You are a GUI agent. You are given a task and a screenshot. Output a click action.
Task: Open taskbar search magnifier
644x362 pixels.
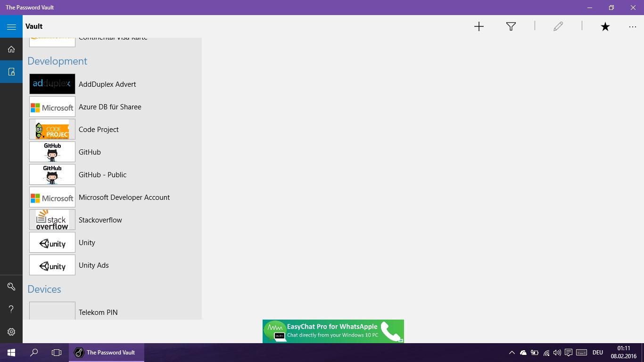(34, 353)
